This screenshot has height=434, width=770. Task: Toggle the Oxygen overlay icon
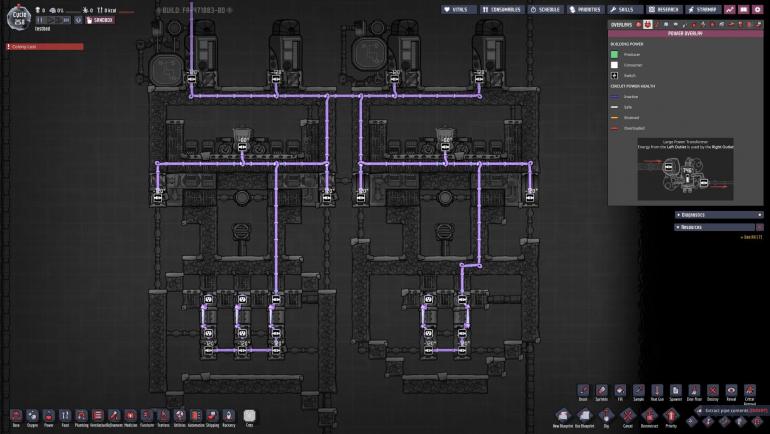point(639,24)
